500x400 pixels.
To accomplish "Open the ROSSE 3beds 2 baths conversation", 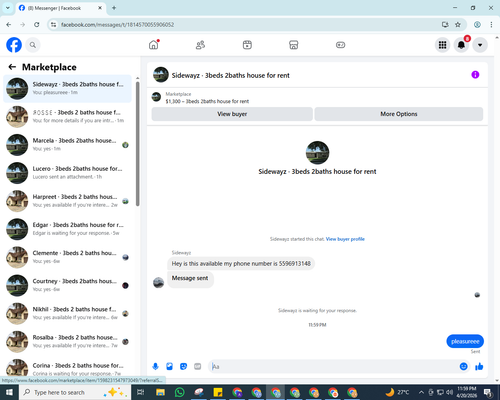I will 67,117.
